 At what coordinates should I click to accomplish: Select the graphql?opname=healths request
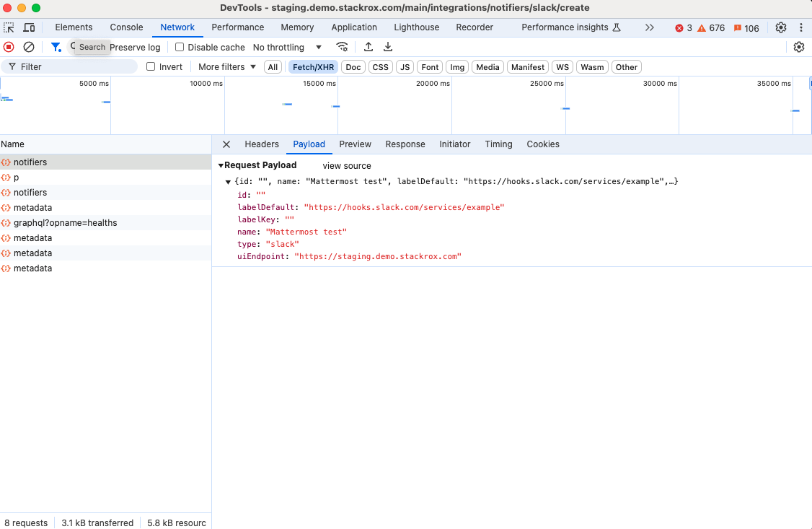[65, 223]
